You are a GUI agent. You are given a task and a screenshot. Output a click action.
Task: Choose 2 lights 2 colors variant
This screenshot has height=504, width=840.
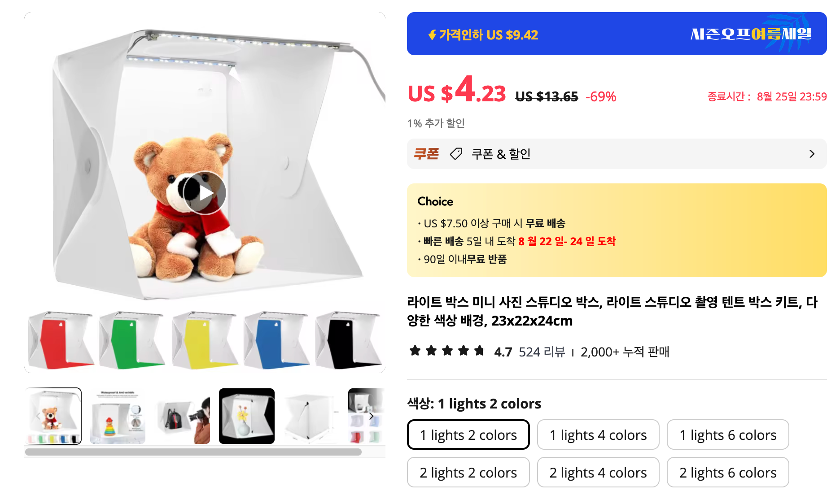pyautogui.click(x=468, y=472)
